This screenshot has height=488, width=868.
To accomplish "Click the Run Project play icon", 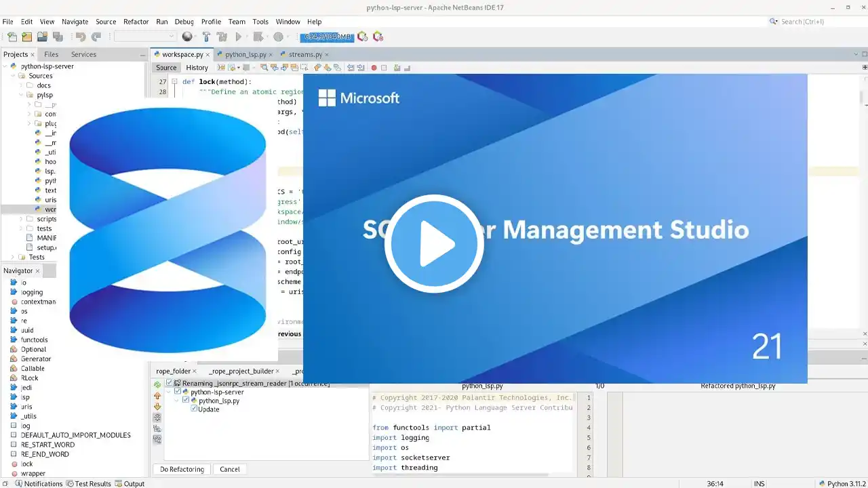I will pyautogui.click(x=239, y=37).
